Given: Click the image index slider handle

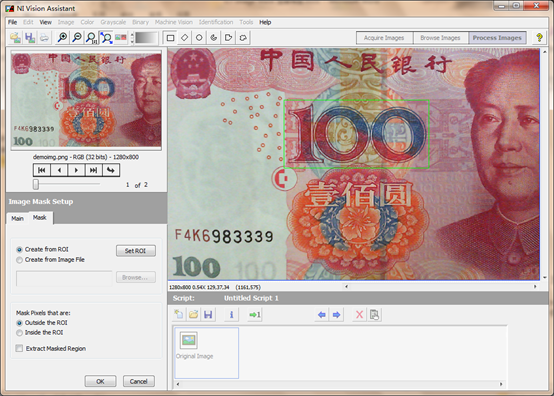Looking at the screenshot, I should coord(36,184).
